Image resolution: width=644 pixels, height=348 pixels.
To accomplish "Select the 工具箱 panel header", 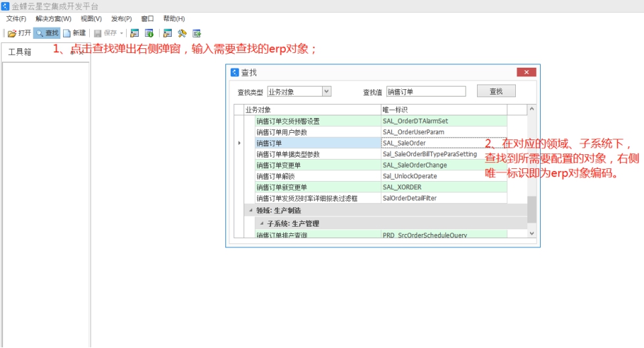I will click(19, 52).
